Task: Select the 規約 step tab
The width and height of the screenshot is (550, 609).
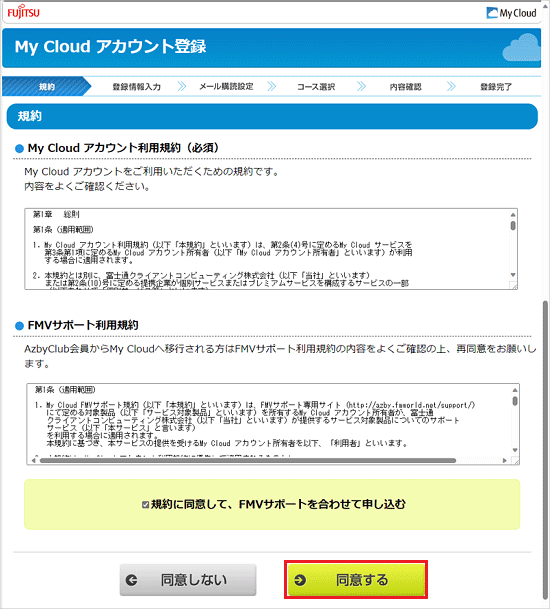Action: (x=47, y=86)
